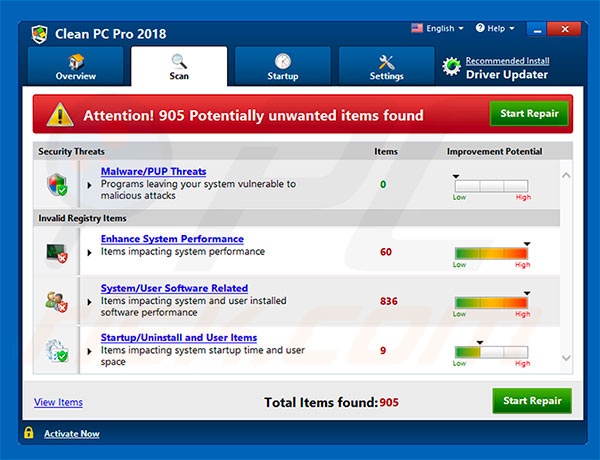Click the scroll up arrow
The width and height of the screenshot is (600, 460).
[x=566, y=176]
